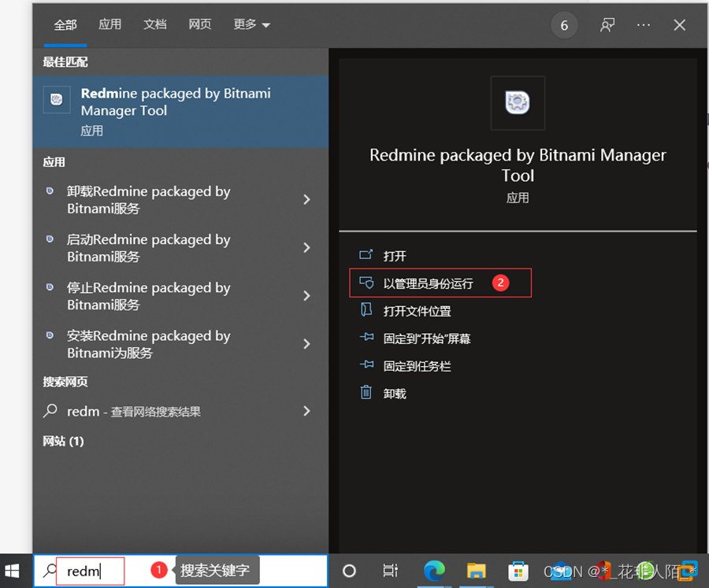This screenshot has width=709, height=588.
Task: Click the notification count badge showing 6
Action: click(x=564, y=24)
